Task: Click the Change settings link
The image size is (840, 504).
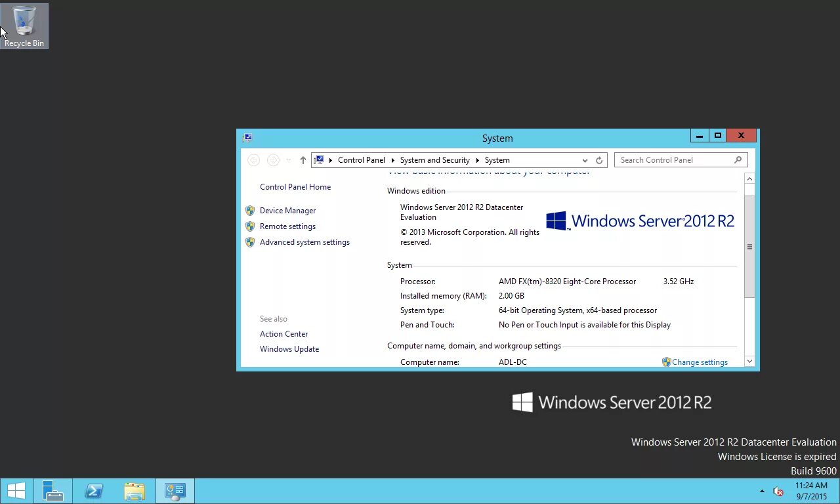Action: 700,362
